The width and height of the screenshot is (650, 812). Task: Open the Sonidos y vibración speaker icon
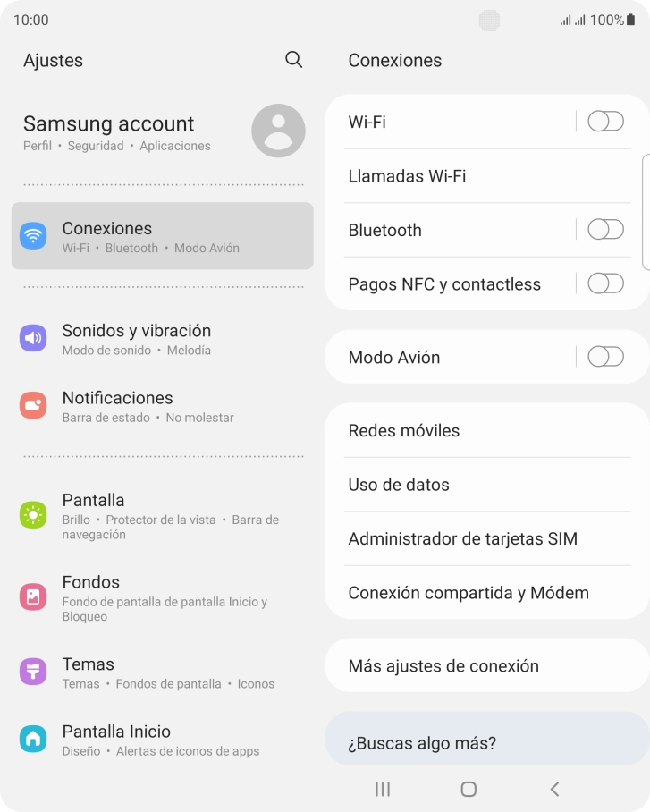coord(33,338)
